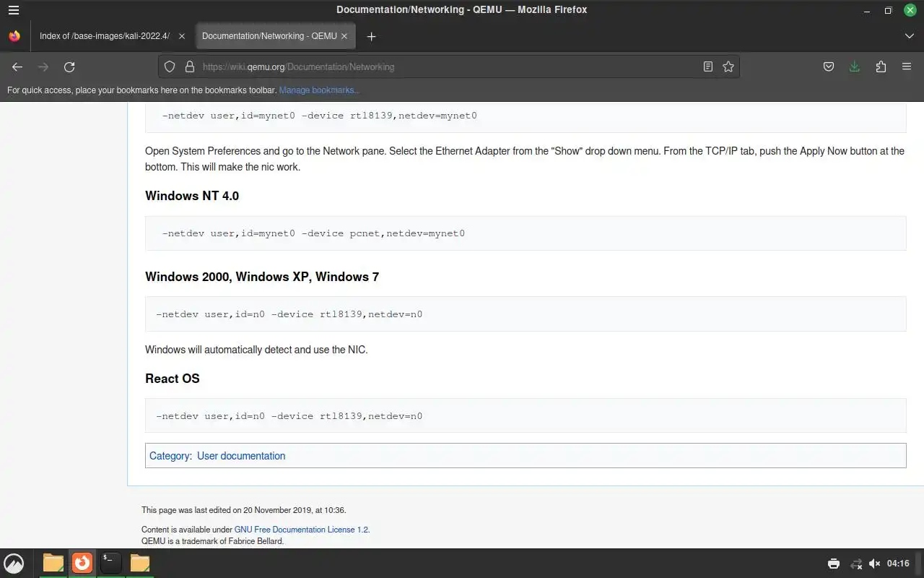The width and height of the screenshot is (924, 578).
Task: Show tracking protection shield info
Action: click(x=170, y=66)
